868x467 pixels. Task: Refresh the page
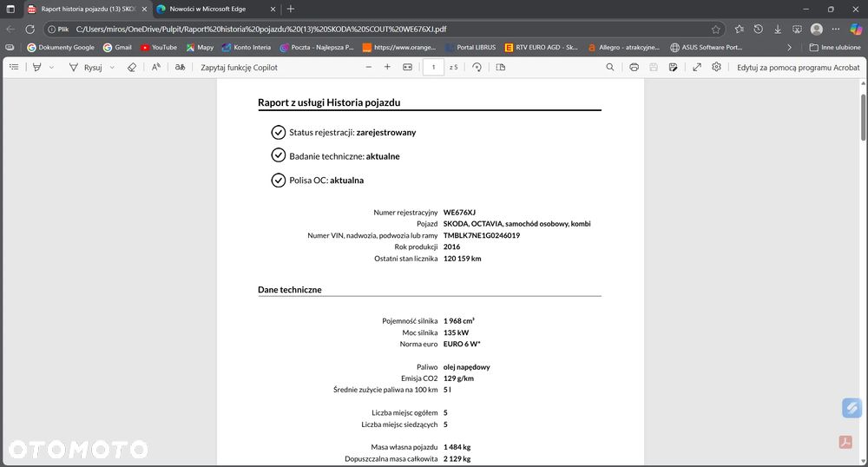(x=30, y=30)
